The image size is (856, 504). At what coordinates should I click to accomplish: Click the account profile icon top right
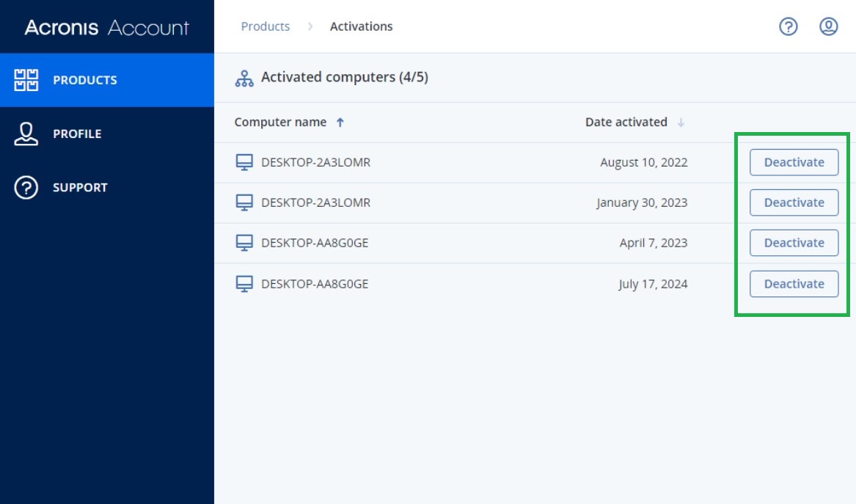[828, 27]
